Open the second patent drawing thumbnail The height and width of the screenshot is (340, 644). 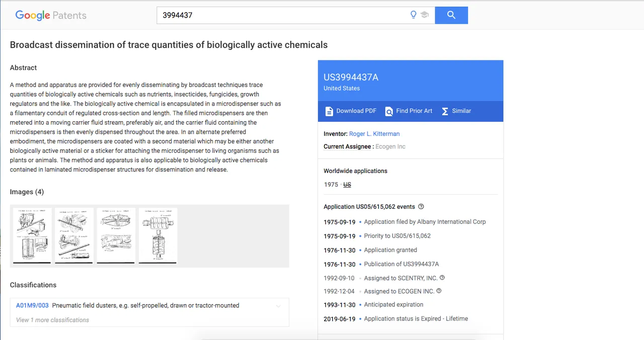(74, 235)
